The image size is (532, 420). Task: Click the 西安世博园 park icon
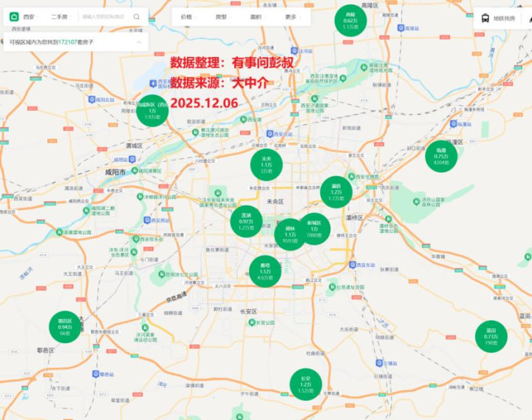click(352, 177)
